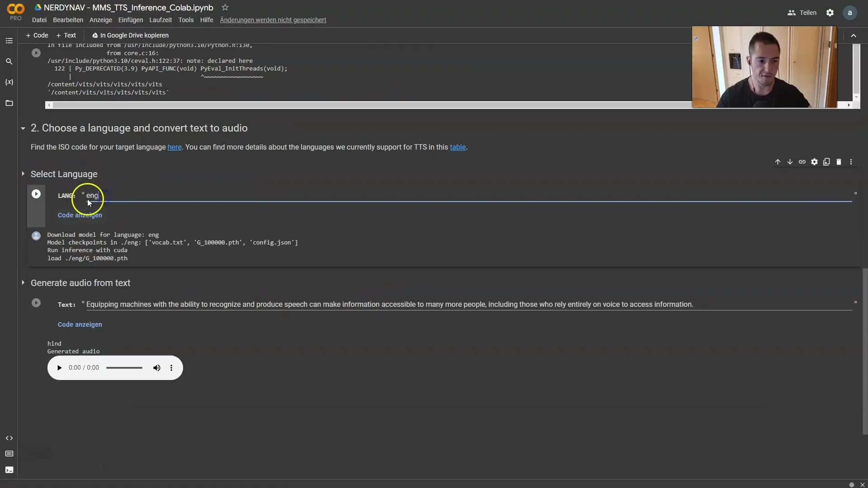Play the generated audio player
The height and width of the screenshot is (488, 868).
click(59, 368)
